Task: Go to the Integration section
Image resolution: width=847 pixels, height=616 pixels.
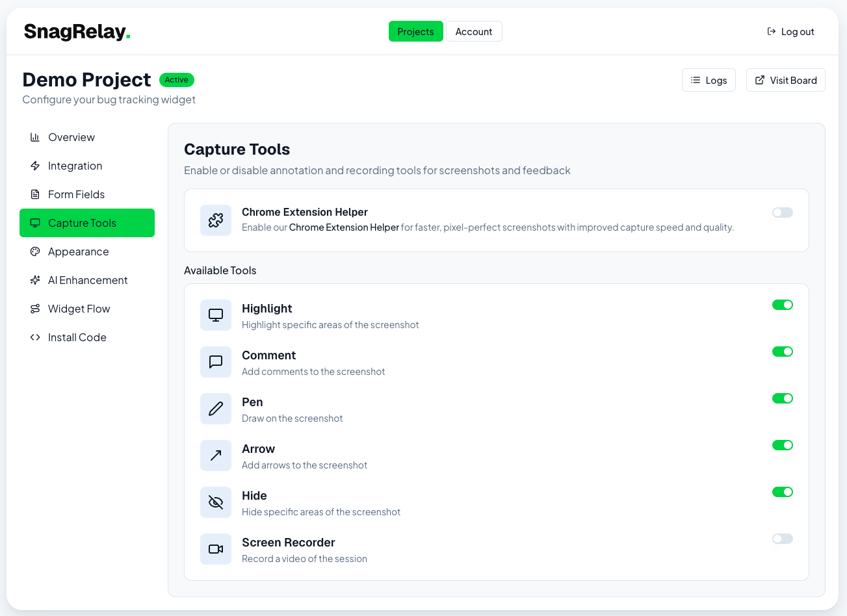Action: click(x=87, y=166)
